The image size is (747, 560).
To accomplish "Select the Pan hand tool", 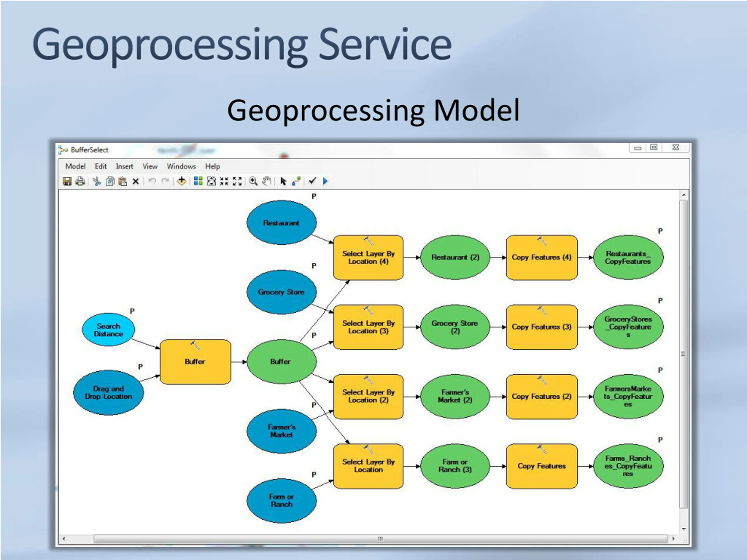I will point(267,181).
